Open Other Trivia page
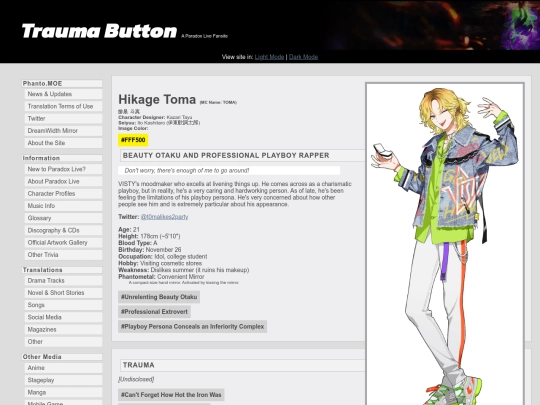This screenshot has width=540, height=405. pyautogui.click(x=63, y=255)
